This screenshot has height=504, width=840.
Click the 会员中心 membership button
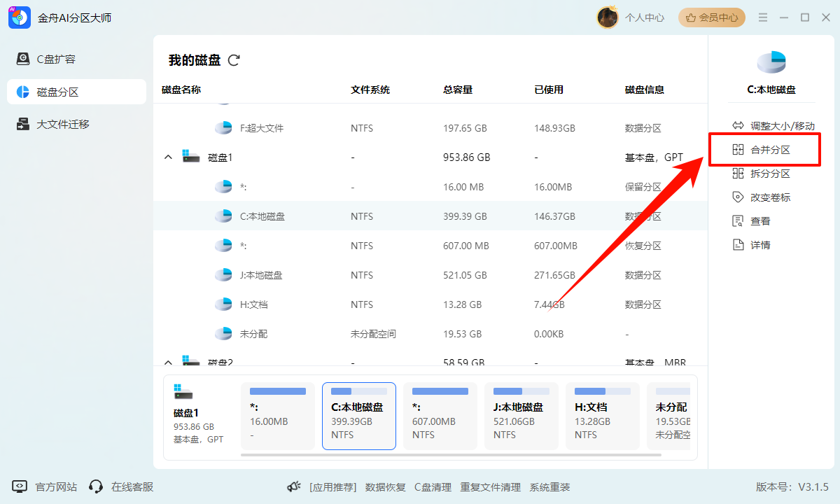pyautogui.click(x=711, y=17)
